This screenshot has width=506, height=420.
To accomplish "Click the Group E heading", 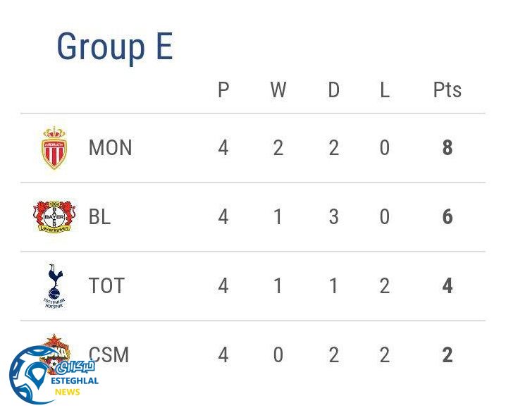I will [x=114, y=47].
